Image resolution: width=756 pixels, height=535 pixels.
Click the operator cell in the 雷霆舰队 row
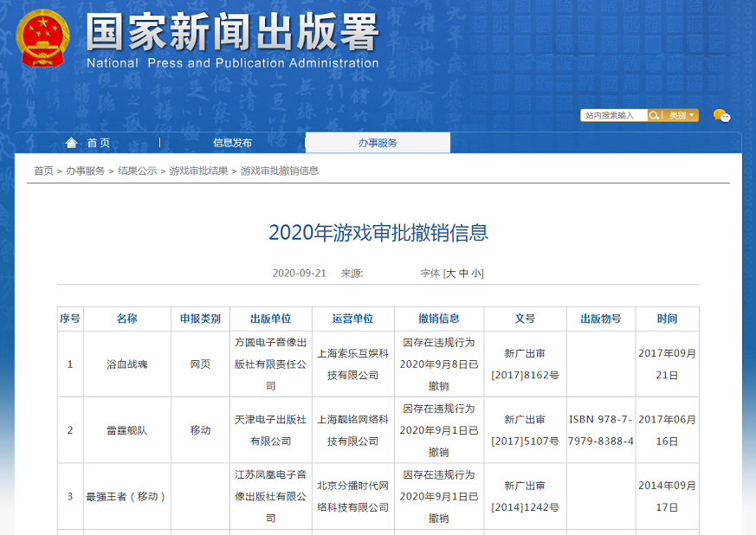(x=352, y=430)
